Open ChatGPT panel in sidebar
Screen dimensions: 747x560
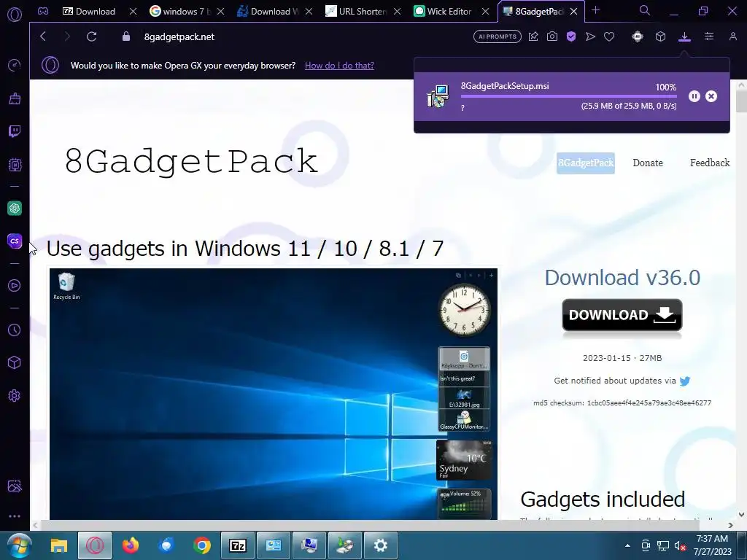pos(15,208)
